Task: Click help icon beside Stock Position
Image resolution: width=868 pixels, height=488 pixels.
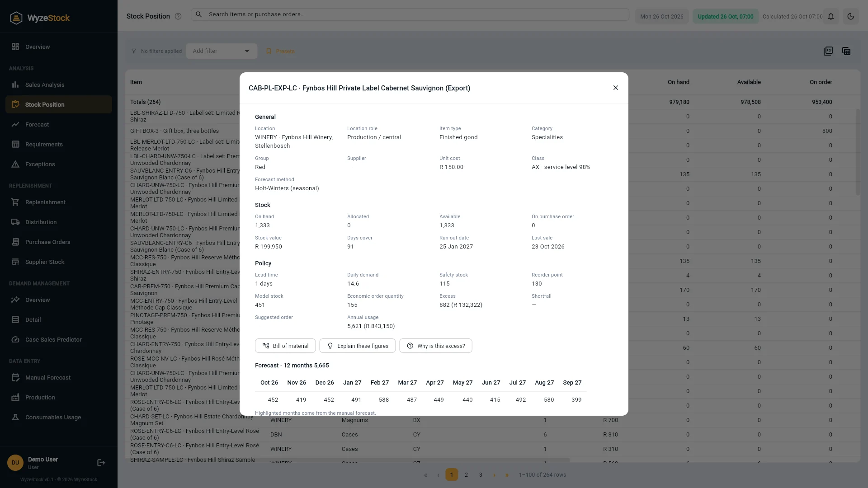Action: (178, 16)
